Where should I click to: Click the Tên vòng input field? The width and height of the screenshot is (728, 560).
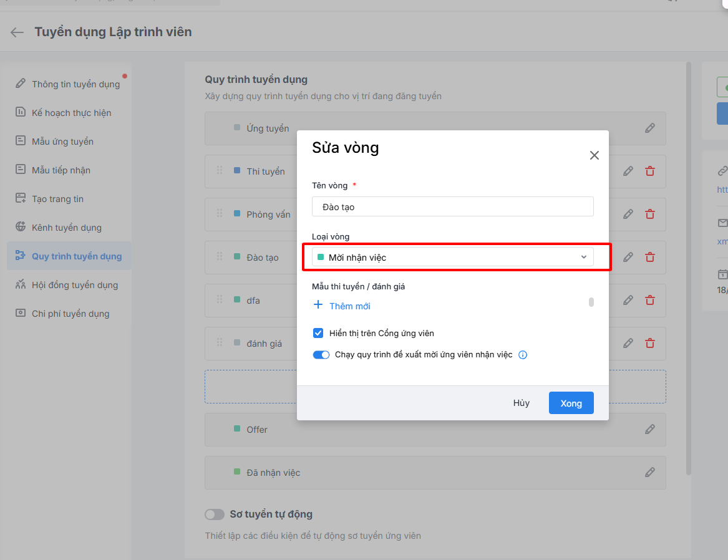[453, 206]
